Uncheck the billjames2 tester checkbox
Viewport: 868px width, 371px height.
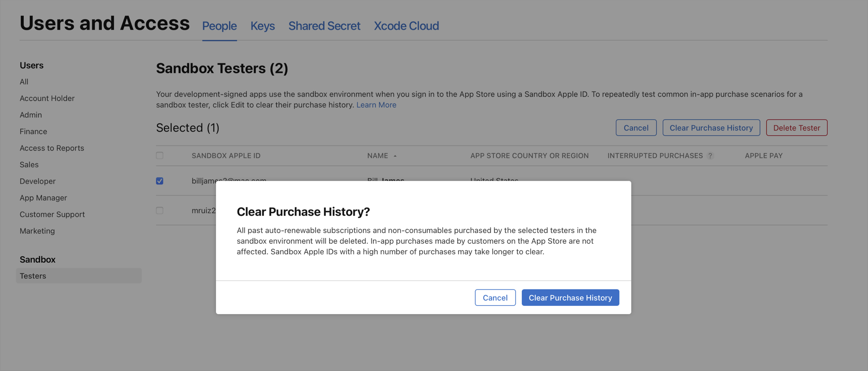click(x=160, y=181)
